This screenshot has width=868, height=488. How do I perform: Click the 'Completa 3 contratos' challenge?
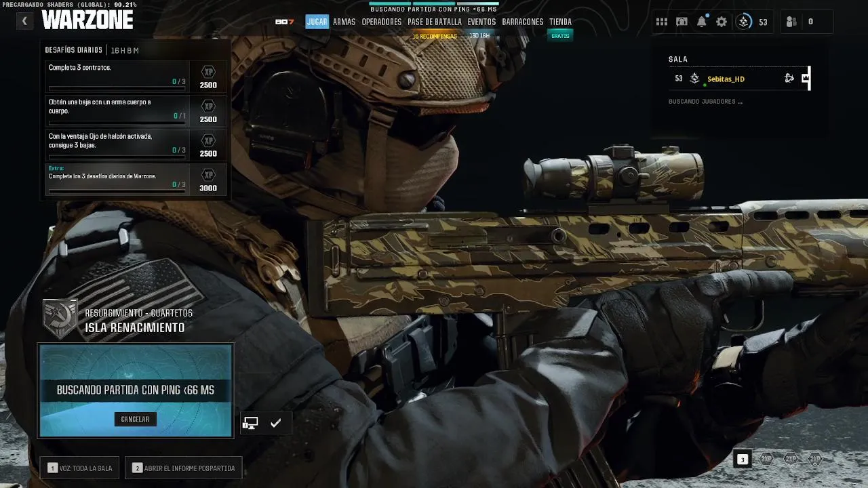(117, 76)
